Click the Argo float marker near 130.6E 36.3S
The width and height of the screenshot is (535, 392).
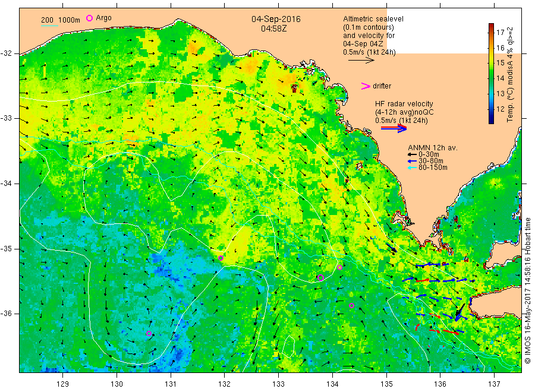click(x=149, y=333)
